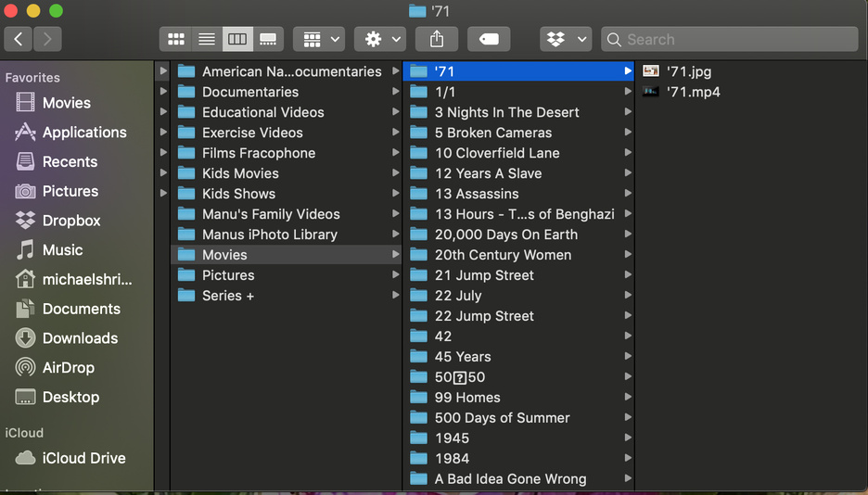The height and width of the screenshot is (495, 868).
Task: Click the Share toolbar icon
Action: click(437, 39)
